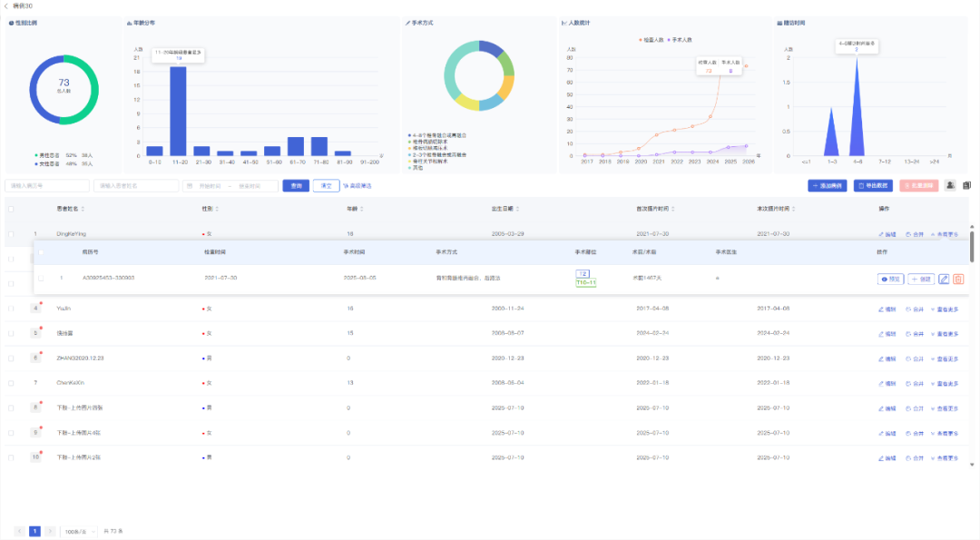
Task: Tick the checkbox for YuJin's row
Action: point(11,309)
